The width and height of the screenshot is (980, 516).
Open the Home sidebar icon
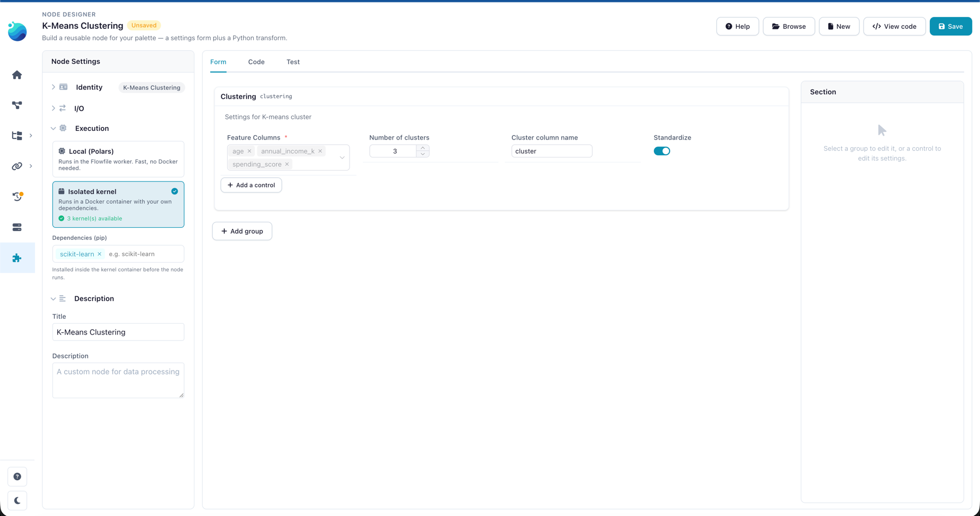(x=17, y=75)
